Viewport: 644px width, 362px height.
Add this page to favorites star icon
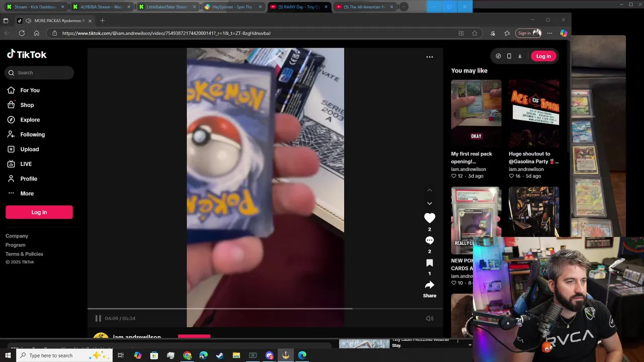474,33
